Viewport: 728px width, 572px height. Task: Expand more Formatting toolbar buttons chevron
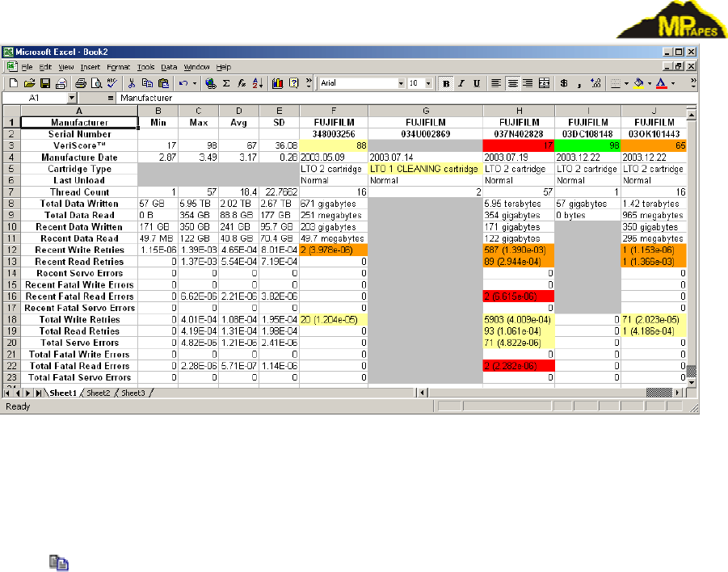pos(692,83)
